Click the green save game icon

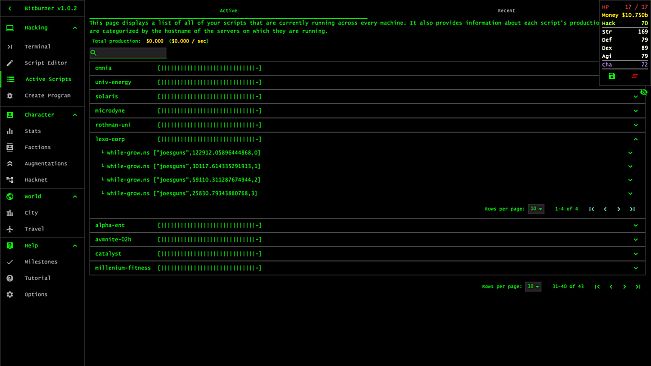pyautogui.click(x=612, y=76)
